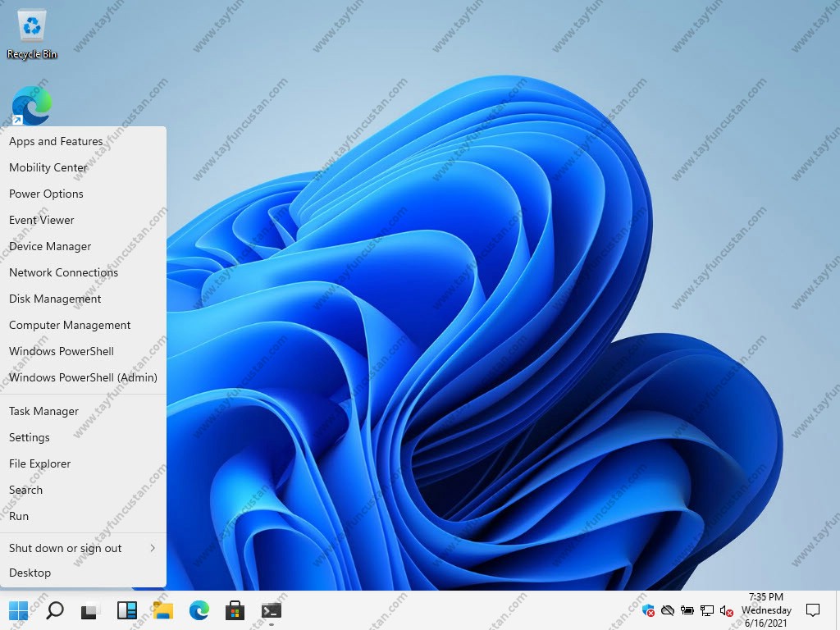Screen dimensions: 840x630
Task: Open taskbar Search magnifier
Action: (55, 610)
